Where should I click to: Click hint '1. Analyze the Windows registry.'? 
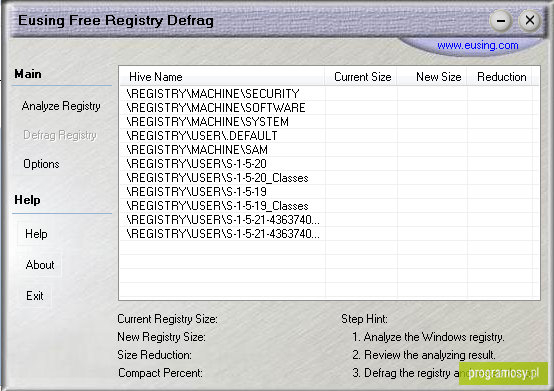(428, 337)
